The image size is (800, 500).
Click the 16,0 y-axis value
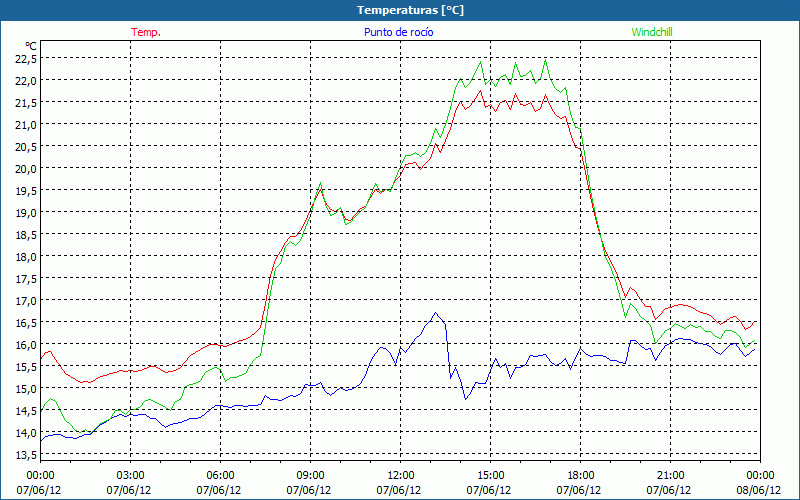pyautogui.click(x=26, y=344)
